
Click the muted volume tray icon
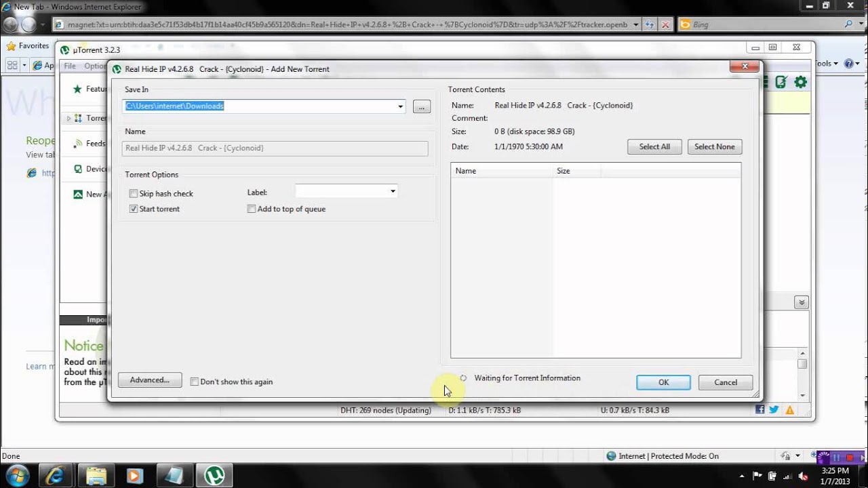804,476
